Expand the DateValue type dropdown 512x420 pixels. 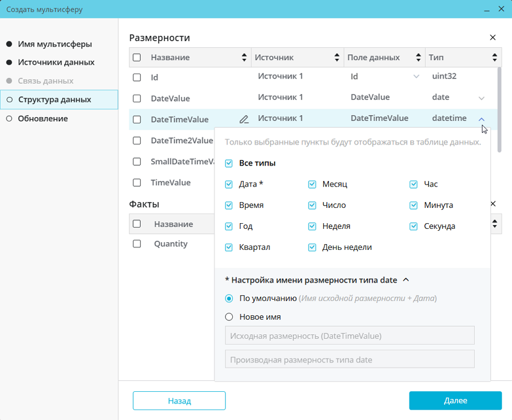point(482,98)
